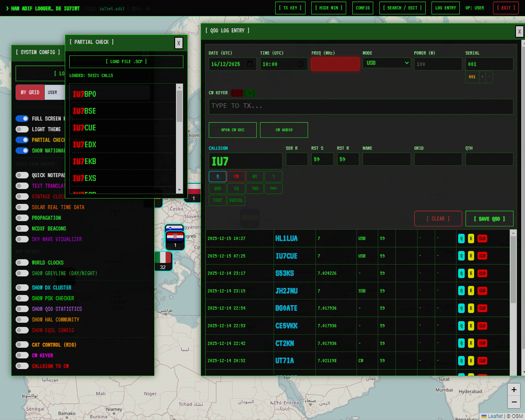Image resolution: width=525 pixels, height=420 pixels.
Task: Increment serial with the plus button
Action: point(482,77)
